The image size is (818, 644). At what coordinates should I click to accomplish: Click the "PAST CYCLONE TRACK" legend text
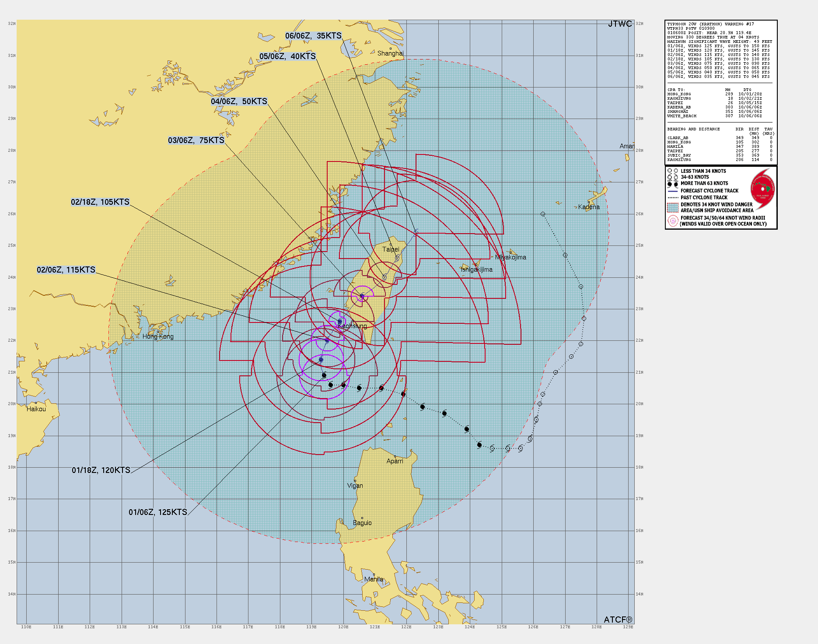click(x=704, y=198)
